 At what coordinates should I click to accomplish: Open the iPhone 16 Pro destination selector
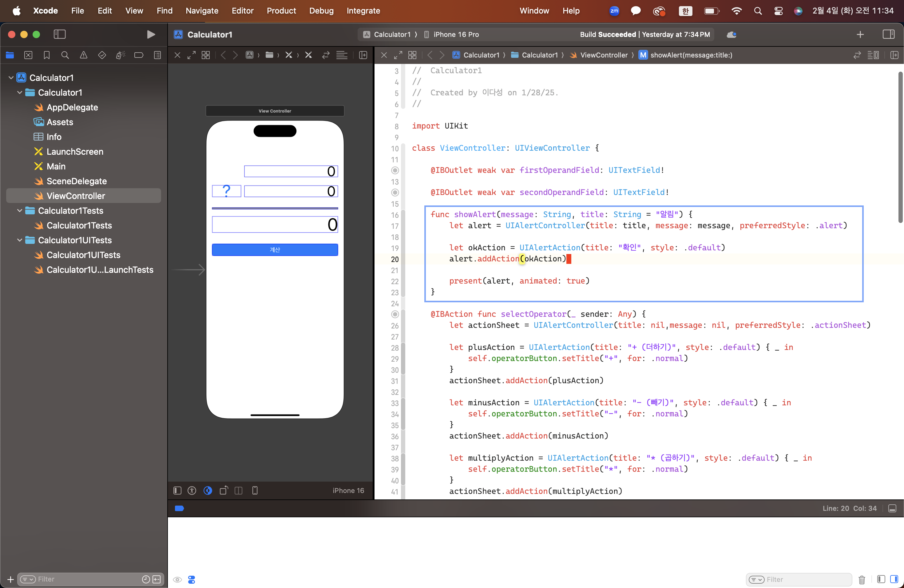point(456,34)
